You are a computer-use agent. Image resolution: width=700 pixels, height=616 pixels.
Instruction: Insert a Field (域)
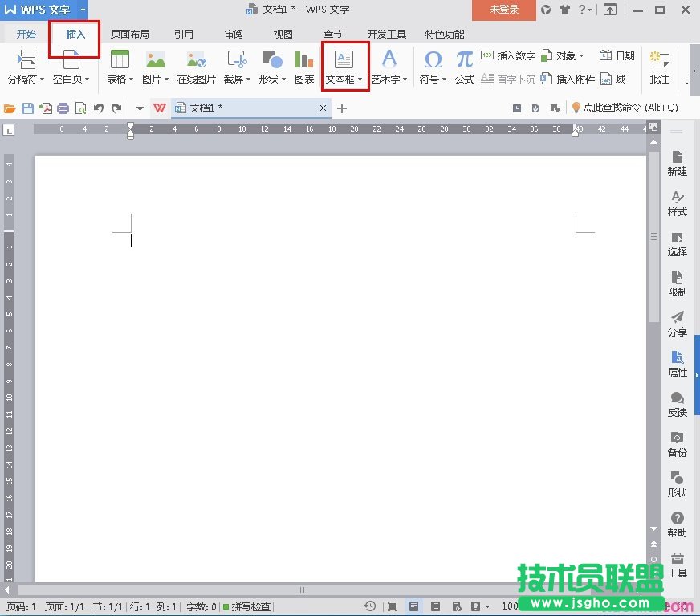tap(613, 79)
